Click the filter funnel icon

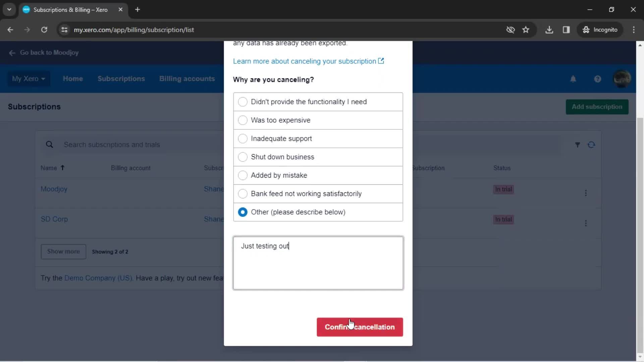click(x=577, y=145)
